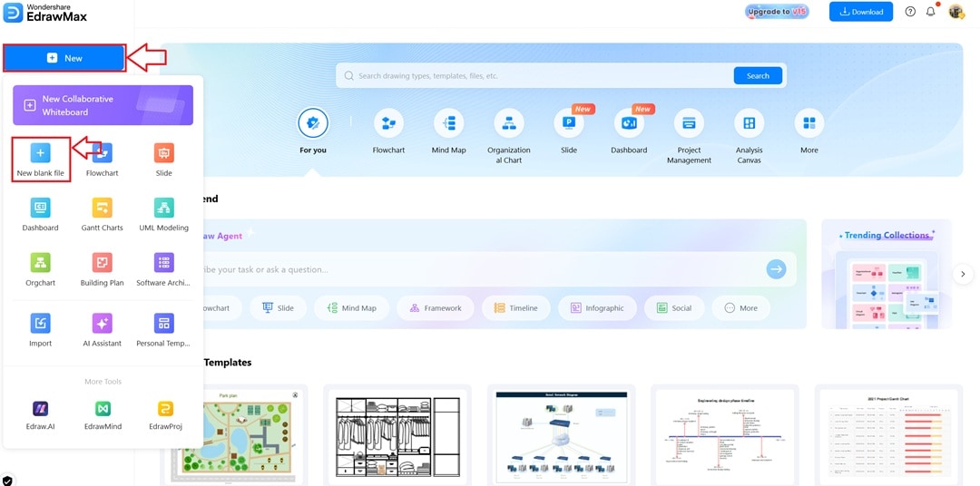The image size is (980, 486).
Task: Select the Analysis Canvas category
Action: (x=749, y=136)
